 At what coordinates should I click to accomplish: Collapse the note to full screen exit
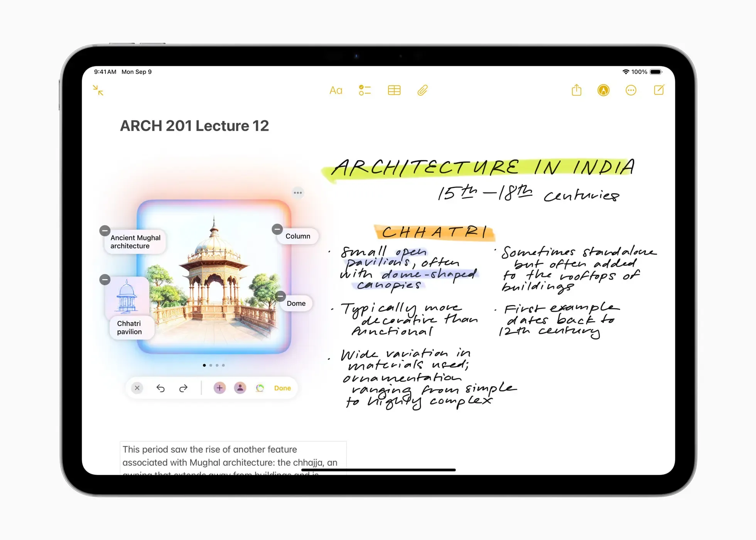pyautogui.click(x=98, y=90)
